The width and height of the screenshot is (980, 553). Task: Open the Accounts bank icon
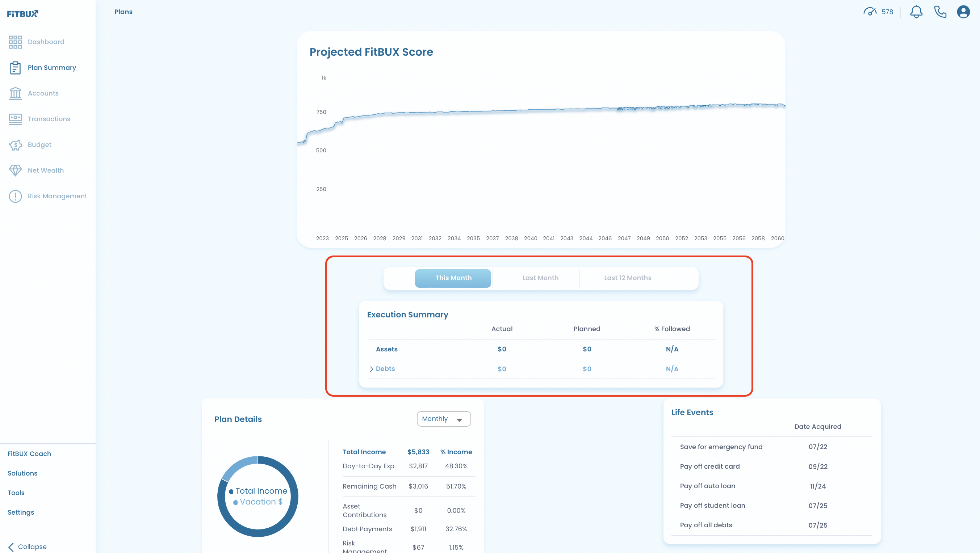point(15,93)
